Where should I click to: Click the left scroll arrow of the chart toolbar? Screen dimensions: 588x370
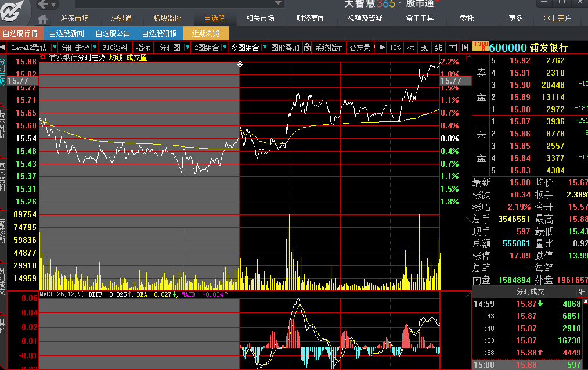3,48
